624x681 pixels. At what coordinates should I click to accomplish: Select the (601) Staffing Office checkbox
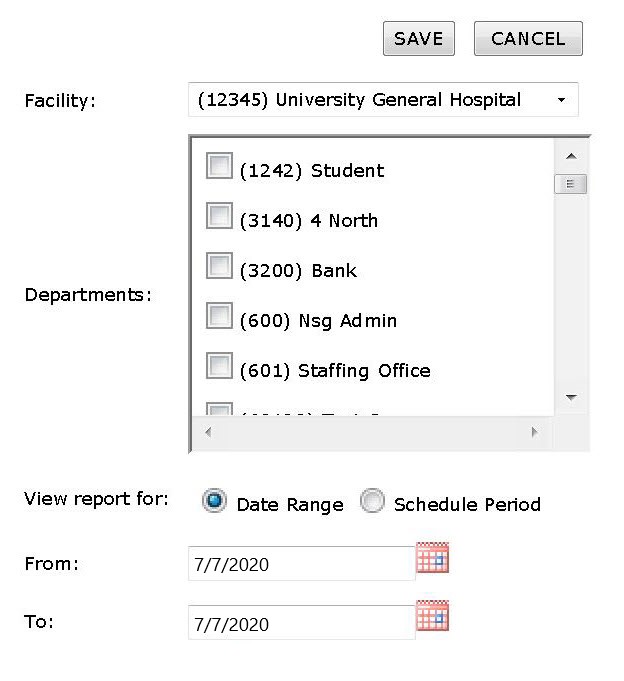click(219, 366)
